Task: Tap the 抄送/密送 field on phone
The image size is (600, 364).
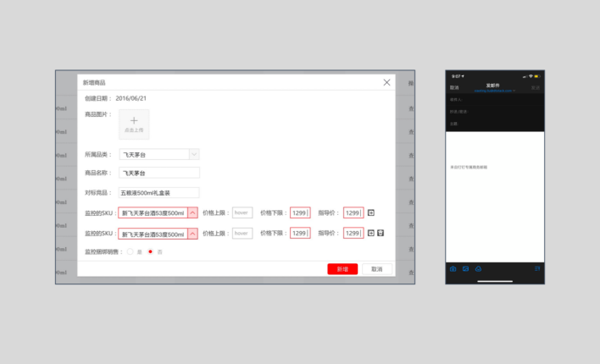Action: click(x=495, y=112)
